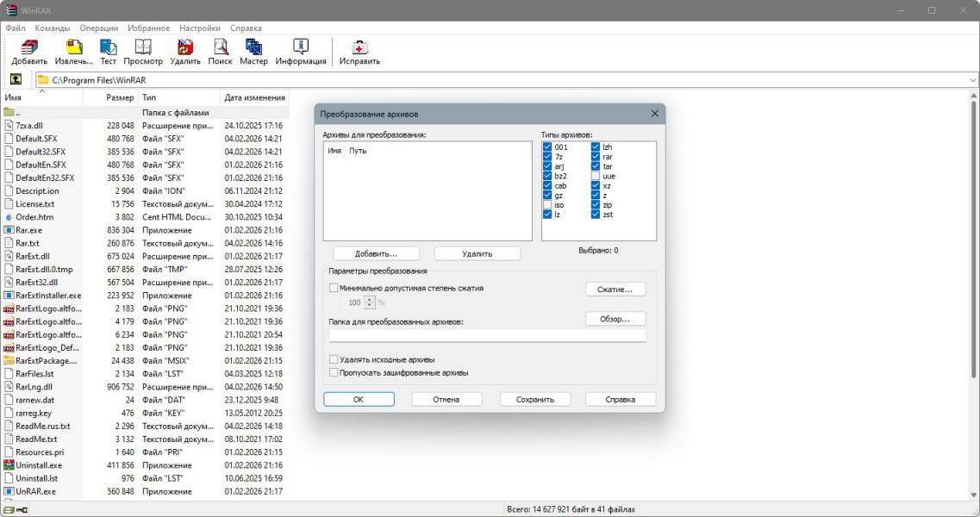The height and width of the screenshot is (517, 980).
Task: Click the Тест toolbar icon
Action: pyautogui.click(x=108, y=47)
